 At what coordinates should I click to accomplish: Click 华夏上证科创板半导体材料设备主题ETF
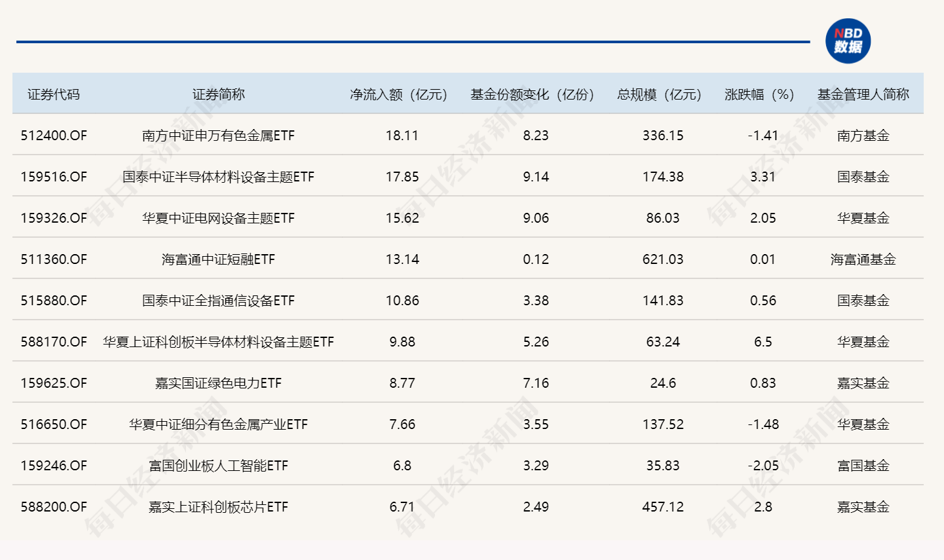click(218, 341)
